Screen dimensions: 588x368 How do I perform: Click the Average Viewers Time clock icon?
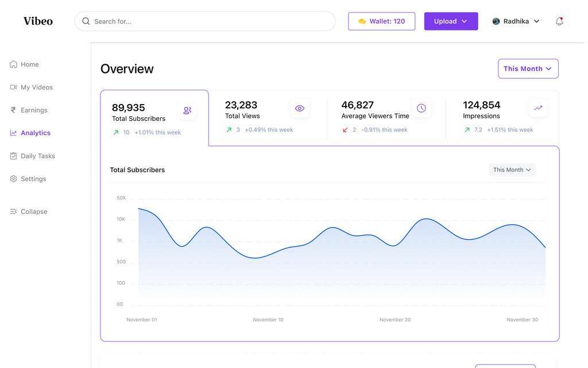[421, 108]
